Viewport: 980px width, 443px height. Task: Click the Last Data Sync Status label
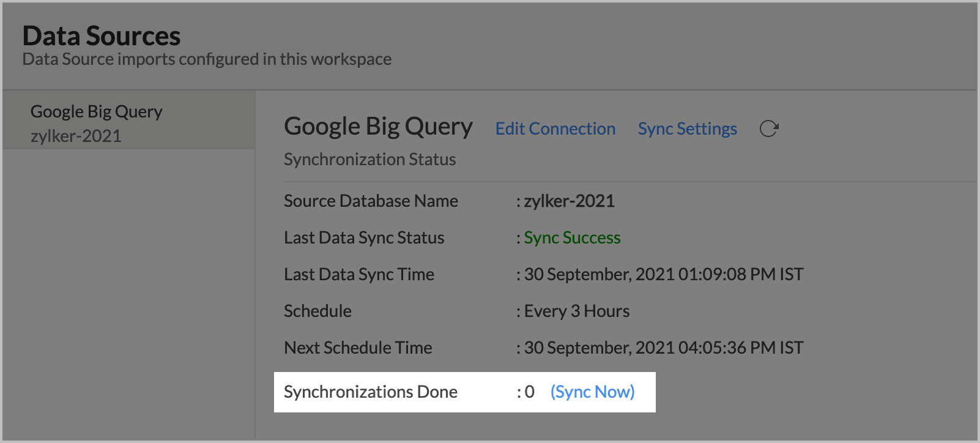coord(364,237)
